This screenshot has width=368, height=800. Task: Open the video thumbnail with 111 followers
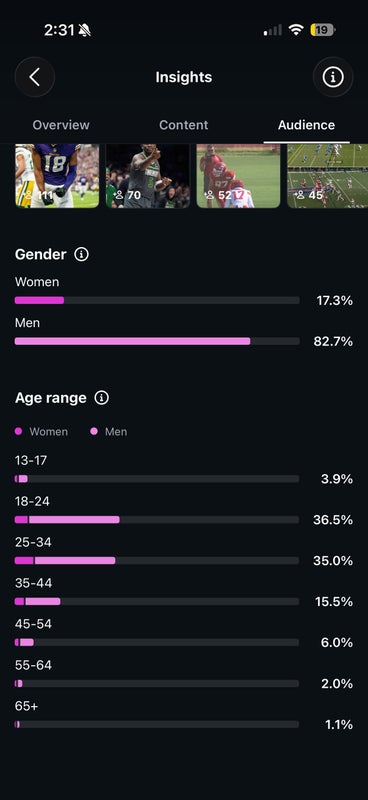[x=57, y=176]
